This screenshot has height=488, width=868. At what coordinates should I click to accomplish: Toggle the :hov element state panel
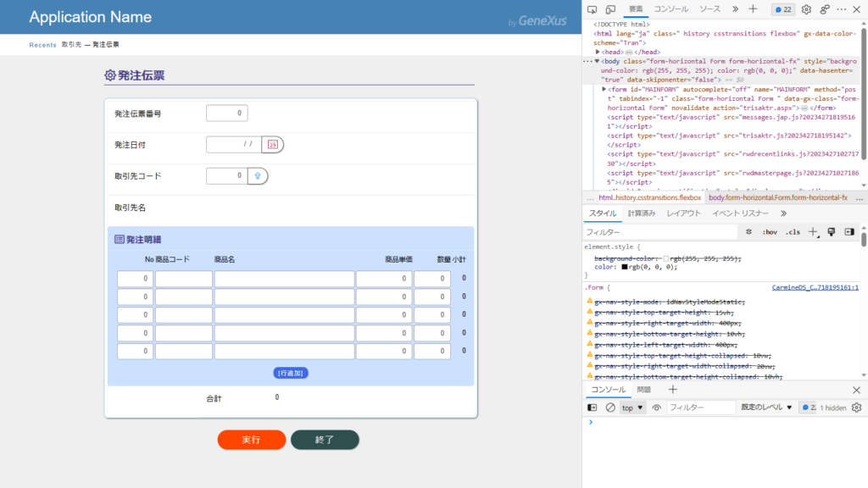pyautogui.click(x=770, y=232)
